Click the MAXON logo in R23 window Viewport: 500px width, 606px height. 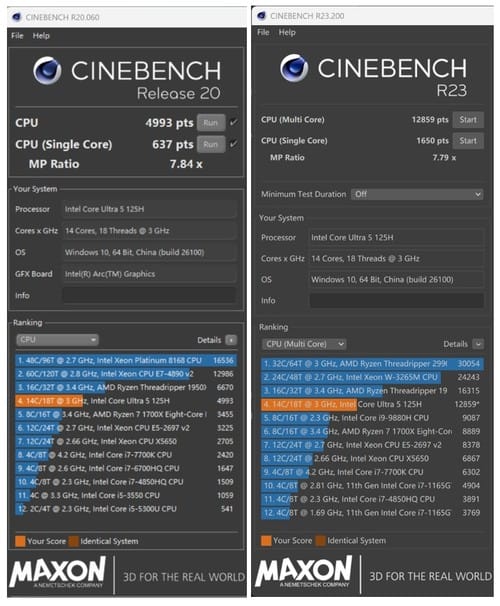304,572
